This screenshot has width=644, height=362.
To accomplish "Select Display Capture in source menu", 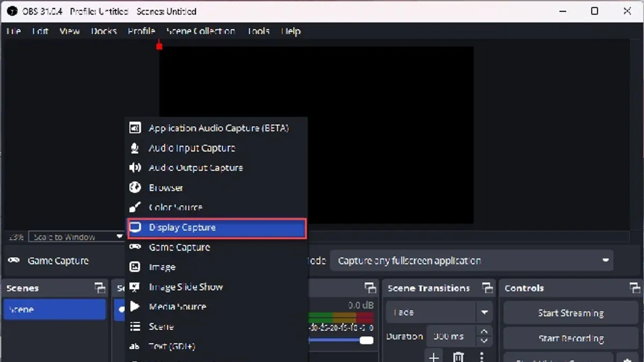I will point(216,227).
